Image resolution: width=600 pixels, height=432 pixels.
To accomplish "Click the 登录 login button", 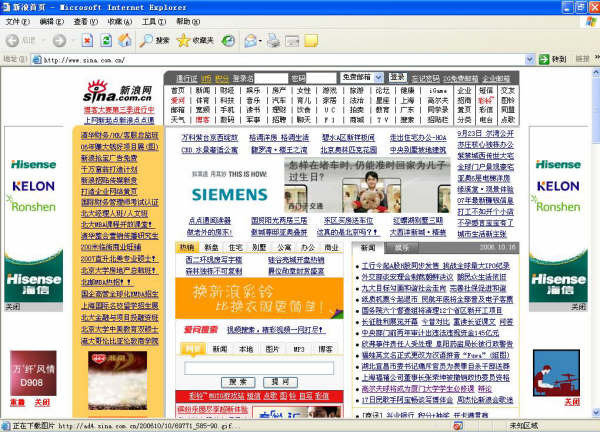I will coord(398,77).
